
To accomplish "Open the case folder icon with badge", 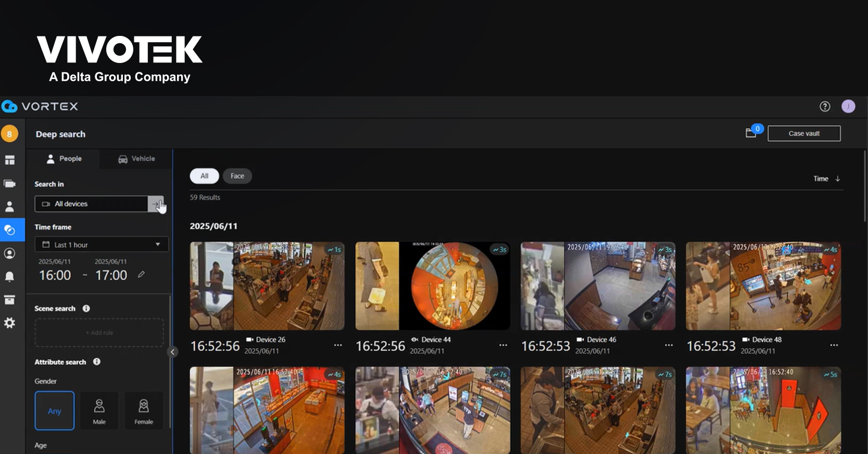I will (751, 133).
